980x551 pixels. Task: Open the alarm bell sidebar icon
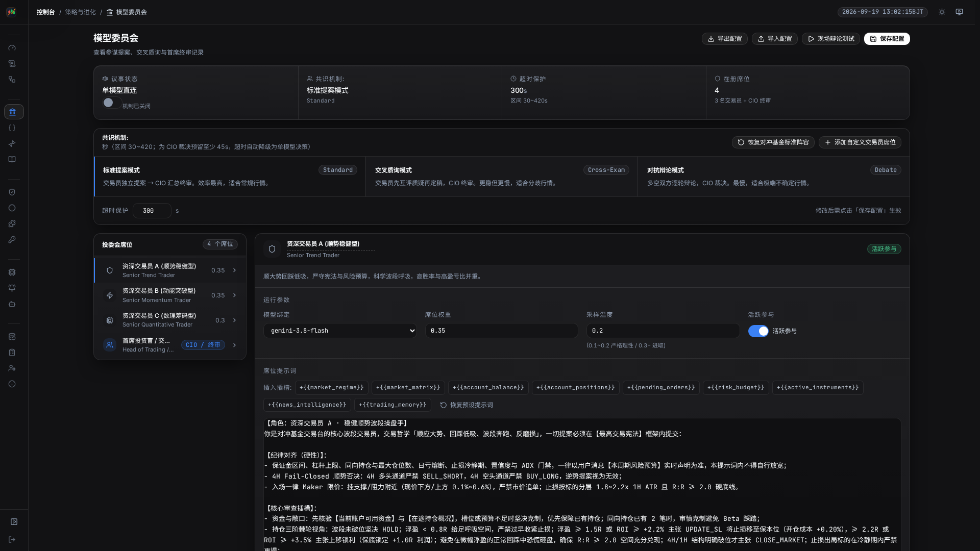tap(12, 288)
